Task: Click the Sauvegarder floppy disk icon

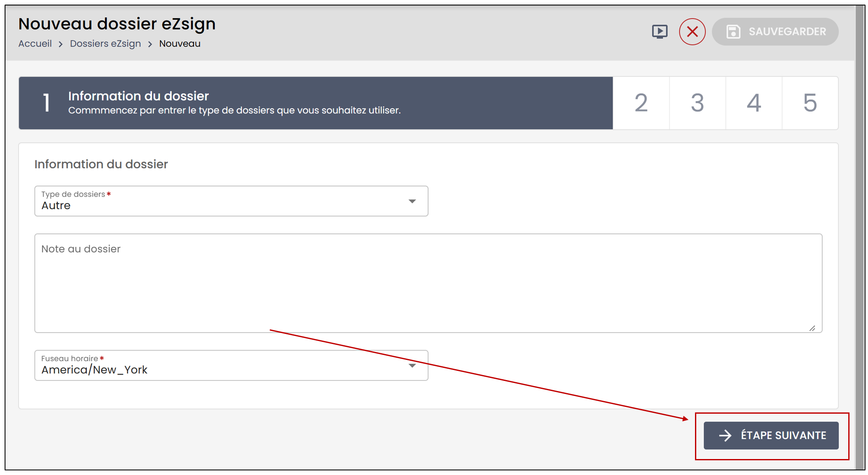Action: click(733, 31)
